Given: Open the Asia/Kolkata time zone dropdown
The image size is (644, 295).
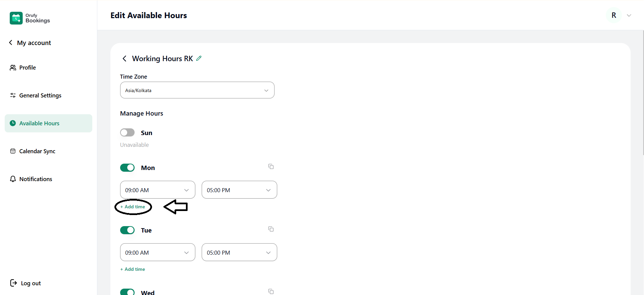Looking at the screenshot, I should 197,90.
